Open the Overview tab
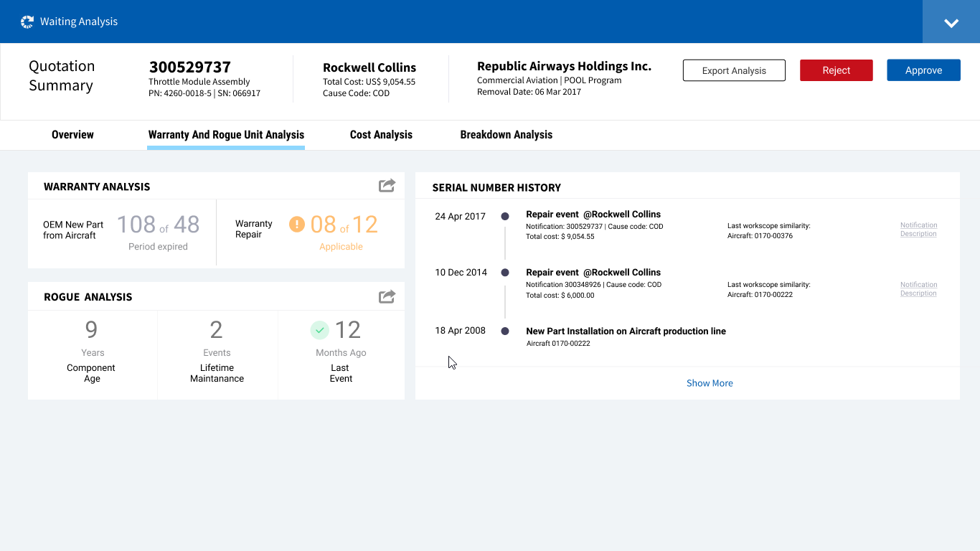This screenshot has width=980, height=551. coord(72,135)
